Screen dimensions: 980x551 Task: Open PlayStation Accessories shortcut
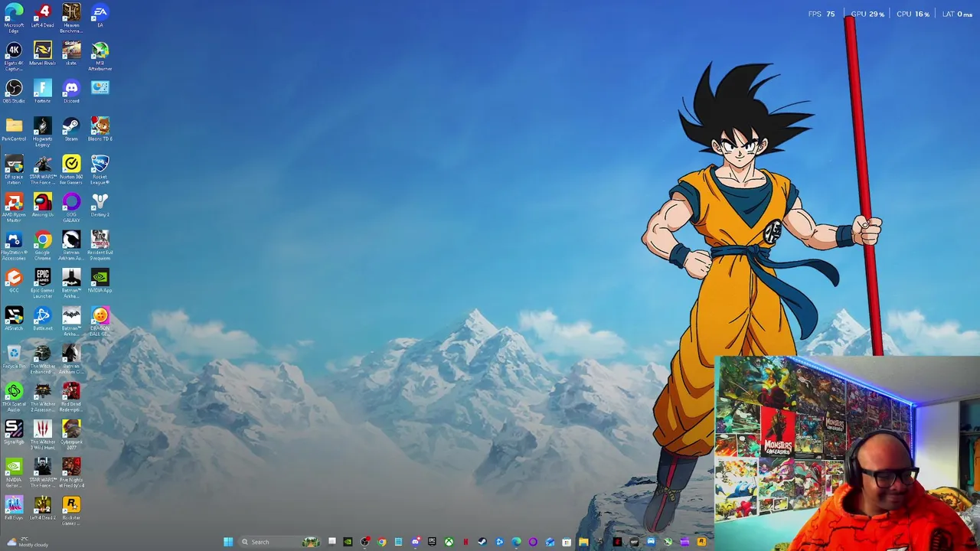(14, 246)
